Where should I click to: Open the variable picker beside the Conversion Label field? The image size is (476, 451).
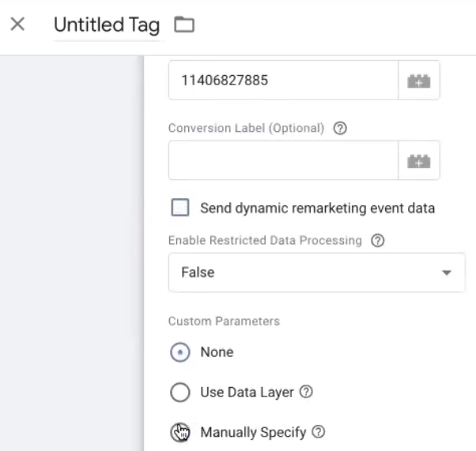pos(419,160)
